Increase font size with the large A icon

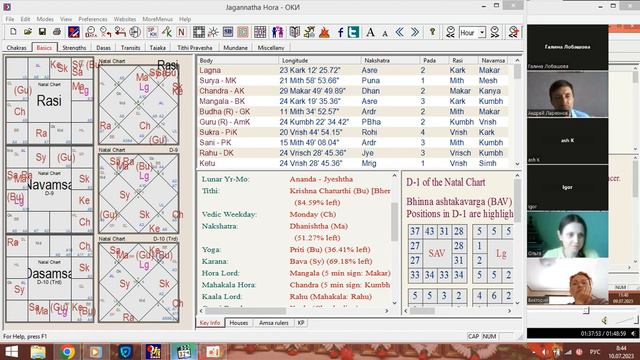(x=370, y=32)
